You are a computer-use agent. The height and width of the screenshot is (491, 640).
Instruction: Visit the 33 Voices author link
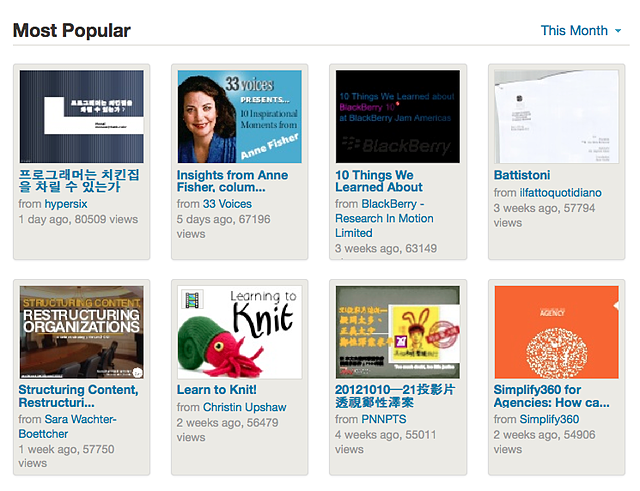(x=227, y=204)
